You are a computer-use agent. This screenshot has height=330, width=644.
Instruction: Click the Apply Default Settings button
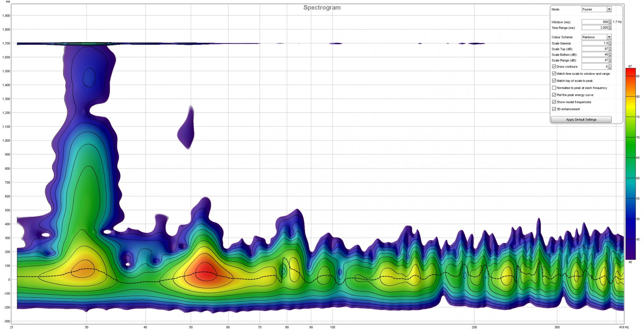click(x=581, y=120)
